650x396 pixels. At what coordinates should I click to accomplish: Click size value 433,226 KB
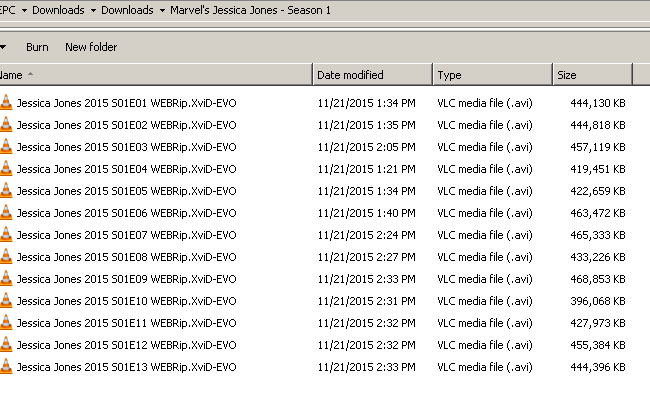(x=598, y=257)
